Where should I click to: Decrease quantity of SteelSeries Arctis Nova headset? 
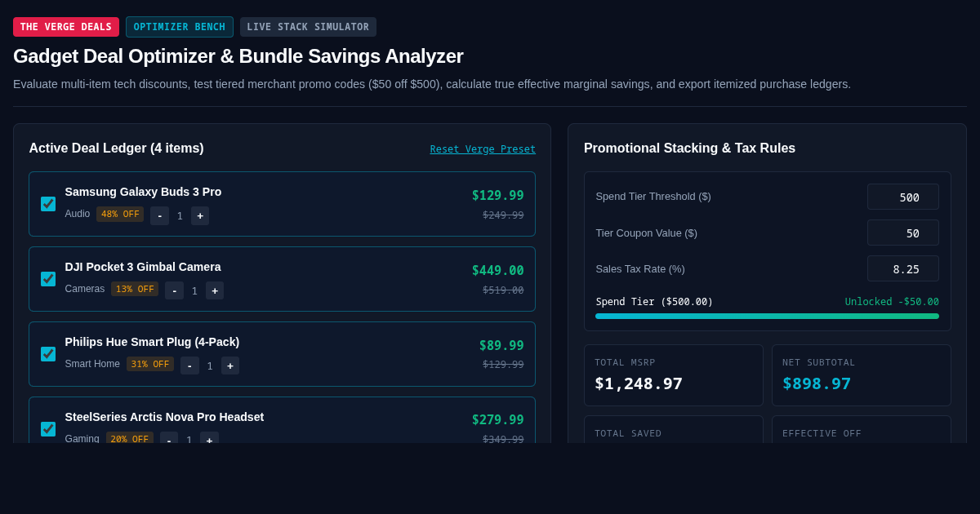(169, 438)
